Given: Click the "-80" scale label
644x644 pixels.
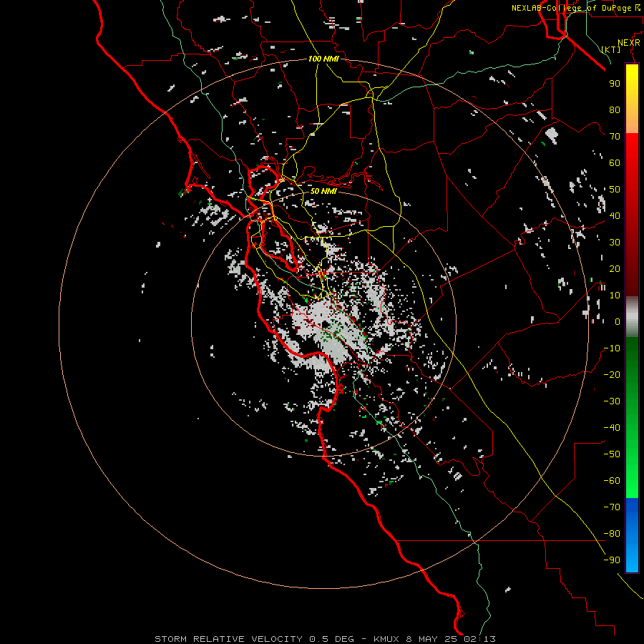Looking at the screenshot, I should pos(612,534).
